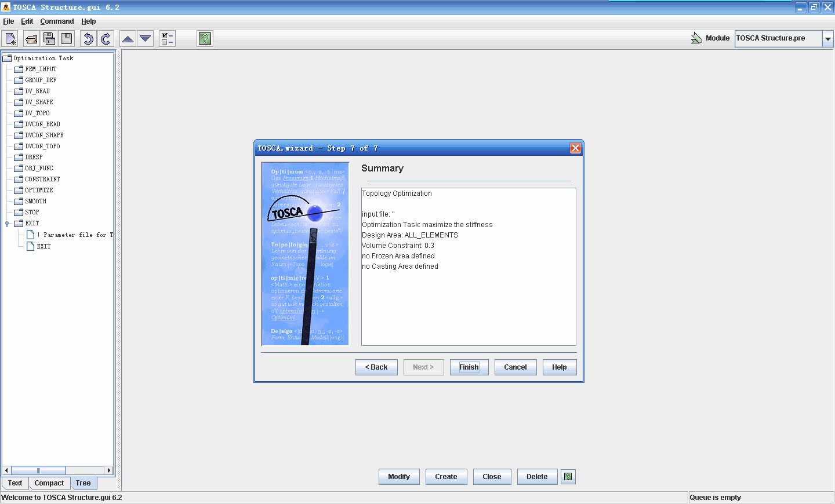Minimize the TOSCA Structure.gui window
835x504 pixels.
[x=800, y=8]
